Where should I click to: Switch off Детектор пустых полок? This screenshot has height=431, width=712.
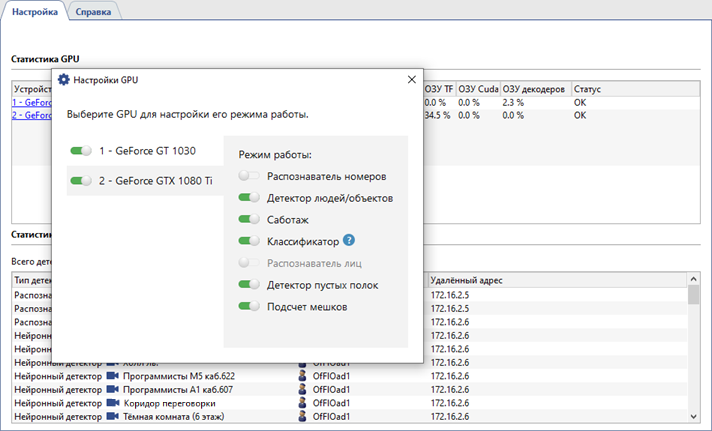[x=249, y=285]
